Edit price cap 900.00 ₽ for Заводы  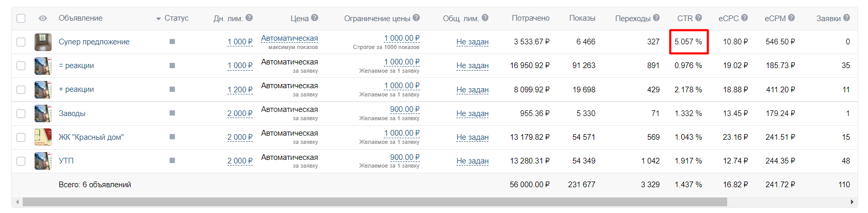405,109
